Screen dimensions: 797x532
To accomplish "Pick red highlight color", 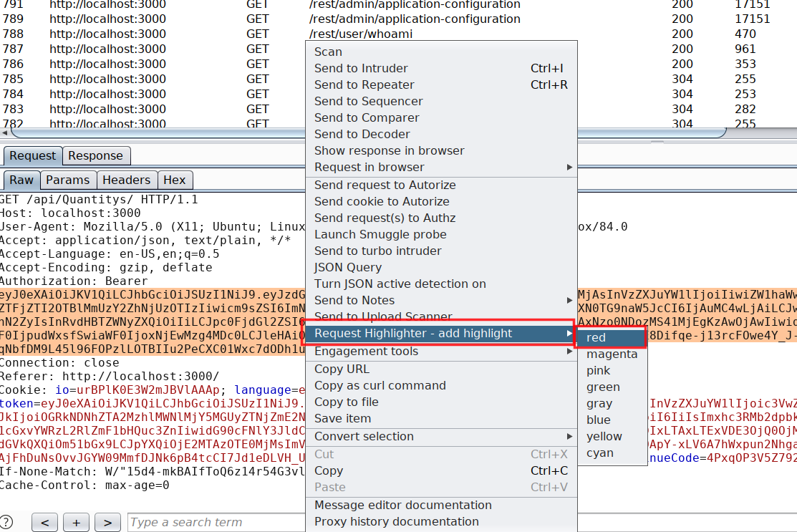I will tap(612, 337).
